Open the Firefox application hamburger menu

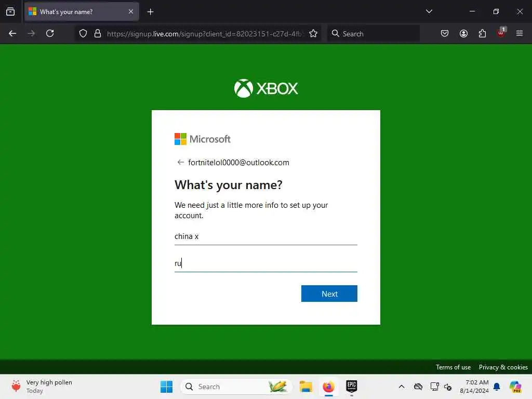click(x=520, y=33)
